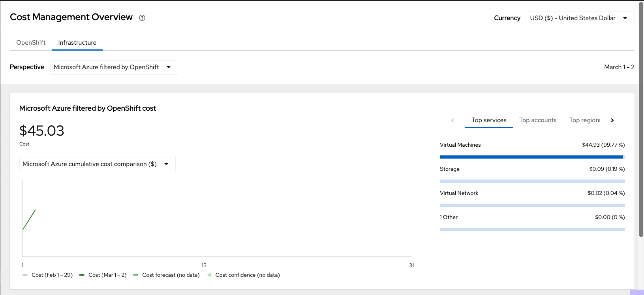This screenshot has width=644, height=295.
Task: Click the page's vertical scrollbar
Action: [x=641, y=119]
